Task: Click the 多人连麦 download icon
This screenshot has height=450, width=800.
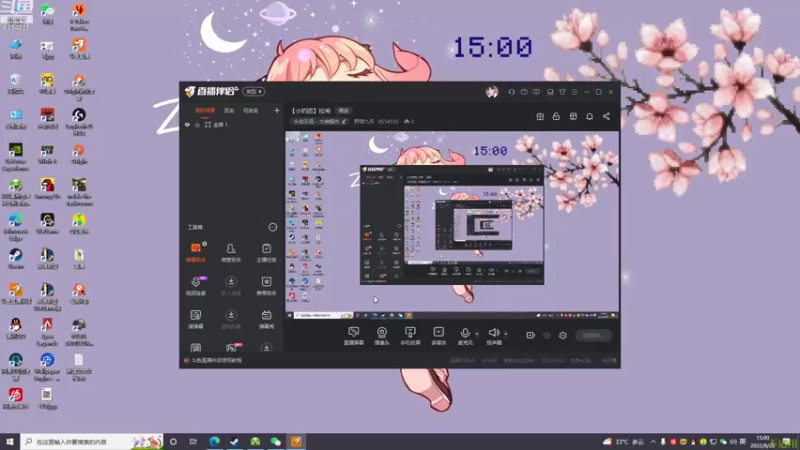Action: (231, 282)
